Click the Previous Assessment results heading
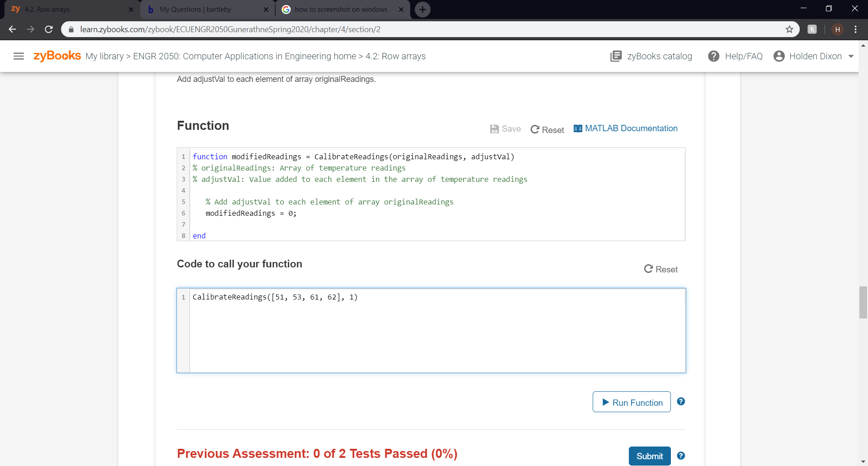Screen dimensions: 868x466 (317, 453)
